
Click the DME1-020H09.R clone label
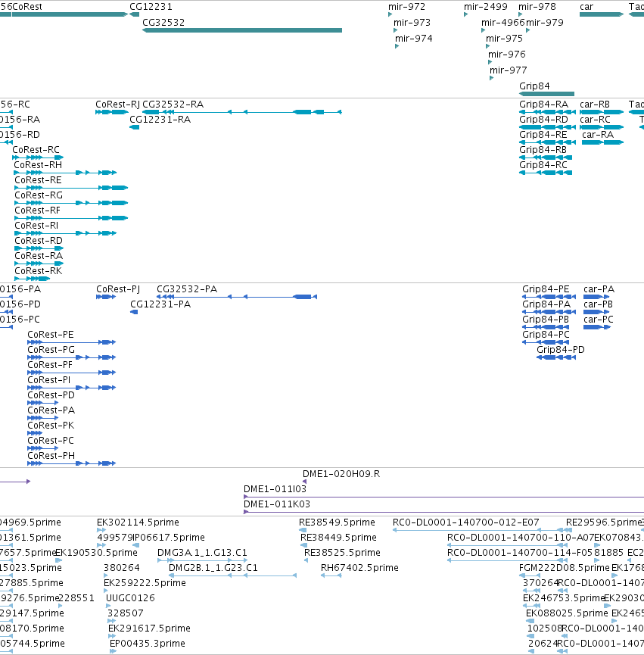pos(341,474)
